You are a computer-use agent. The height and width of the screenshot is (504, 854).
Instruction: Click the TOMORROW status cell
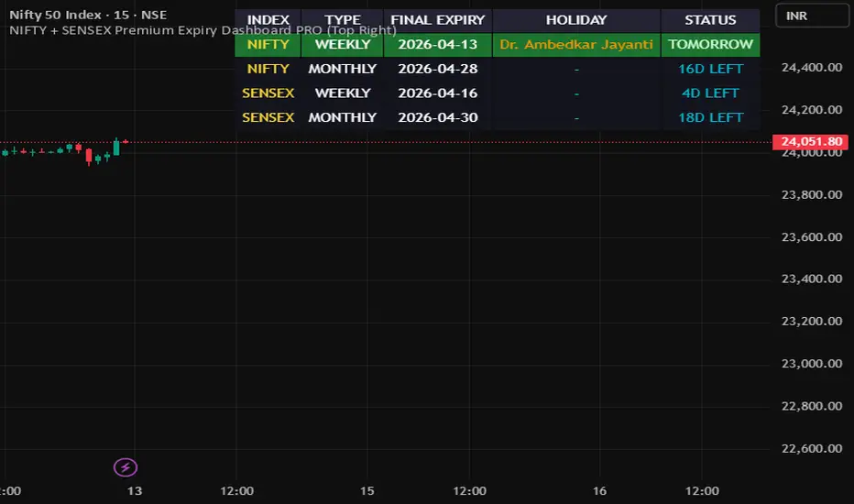coord(710,45)
